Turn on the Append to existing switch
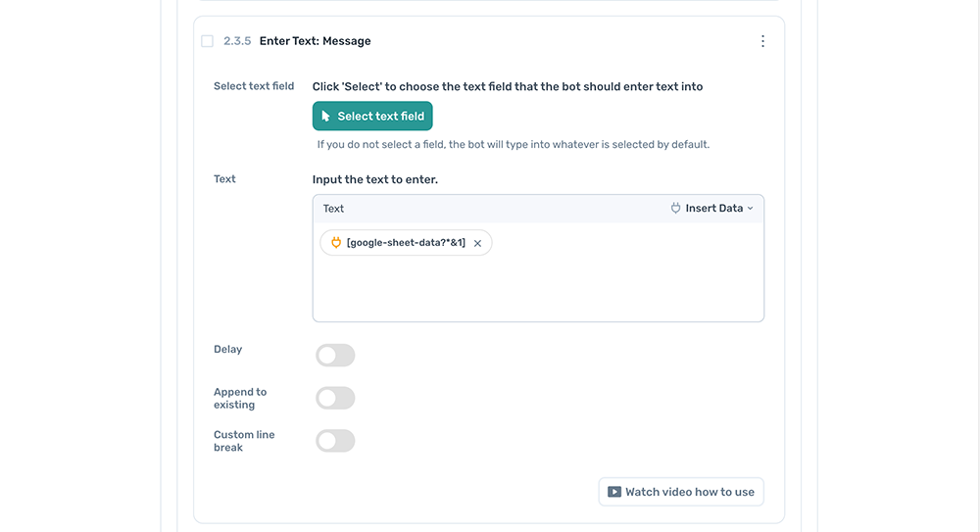Viewport: 980px width, 532px height. [x=335, y=398]
